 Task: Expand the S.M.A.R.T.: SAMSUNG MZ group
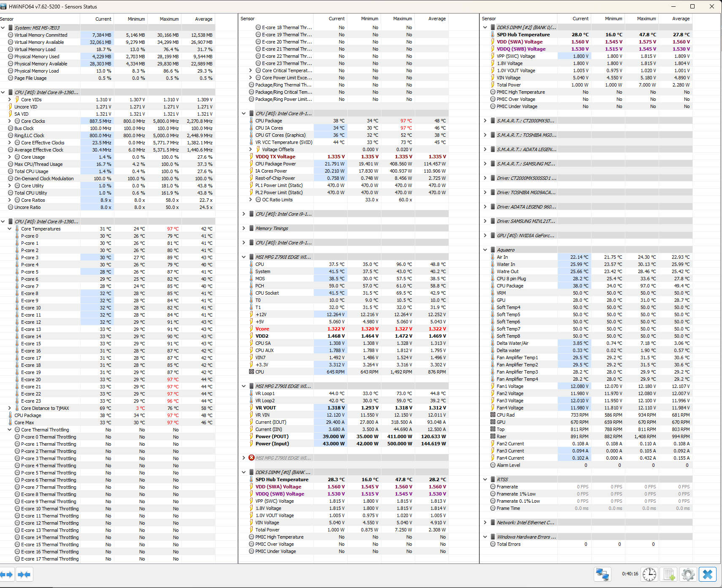[485, 164]
